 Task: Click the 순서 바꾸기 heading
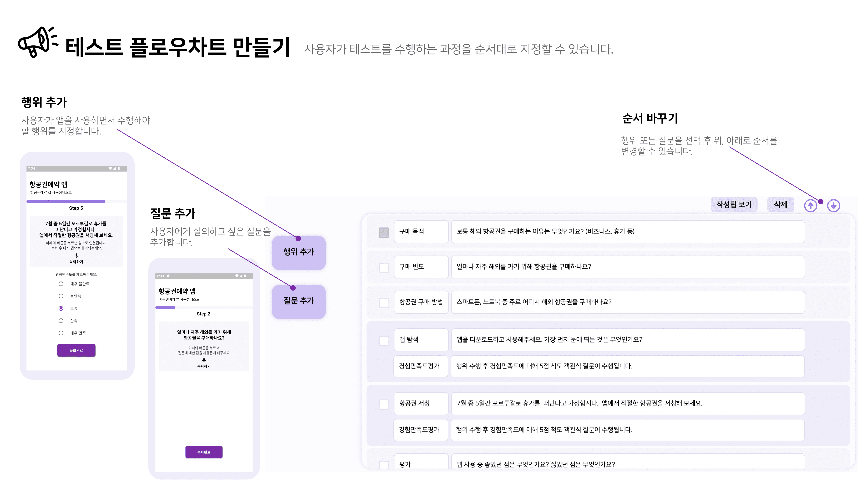click(650, 118)
